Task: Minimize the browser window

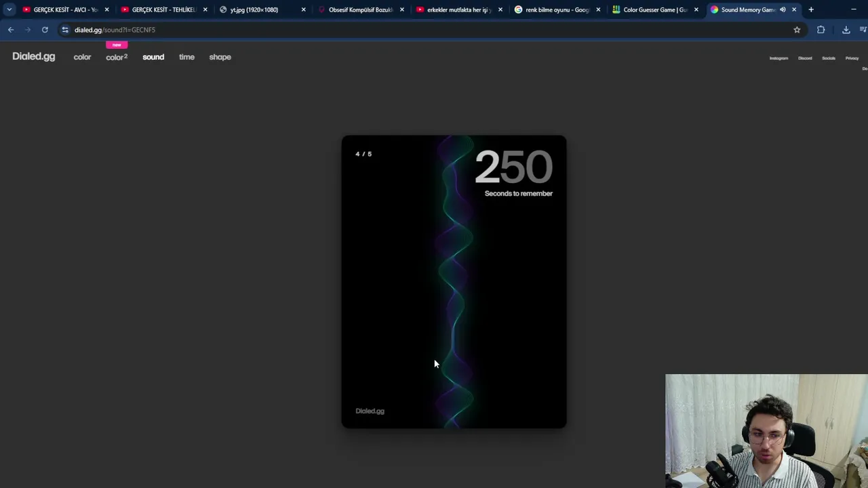Action: tap(853, 9)
